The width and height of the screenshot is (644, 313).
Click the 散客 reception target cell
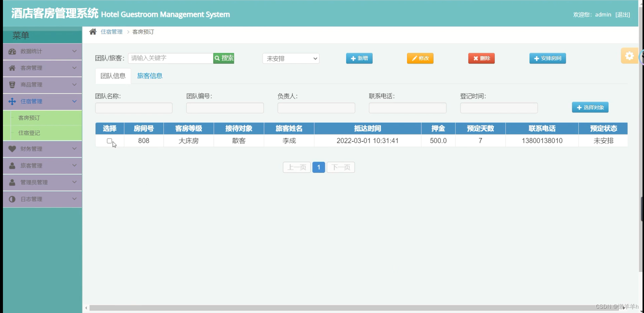[x=239, y=141]
